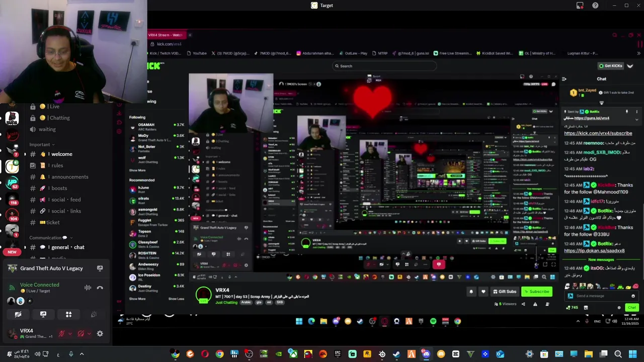Open Kick channel points shop icon

586,308
